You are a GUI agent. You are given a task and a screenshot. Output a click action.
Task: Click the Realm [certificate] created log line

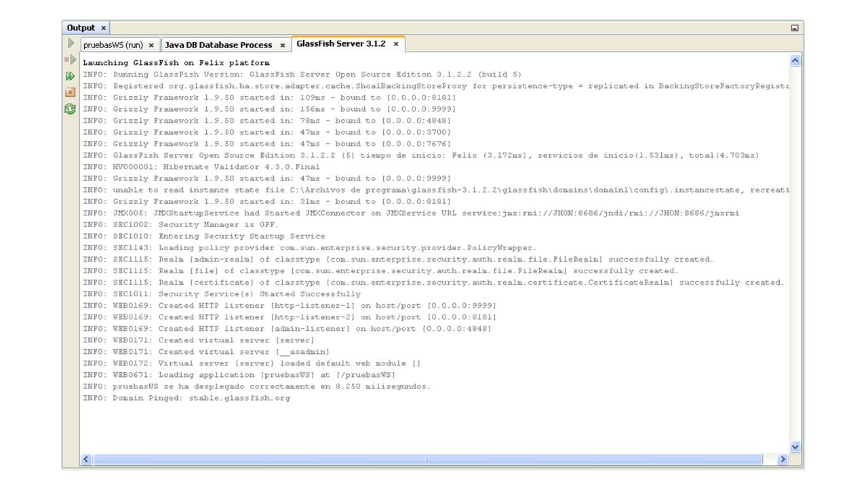point(433,282)
